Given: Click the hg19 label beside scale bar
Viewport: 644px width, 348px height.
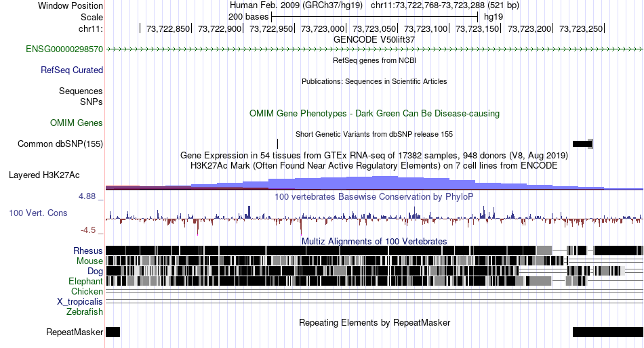Looking at the screenshot, I should pyautogui.click(x=494, y=17).
